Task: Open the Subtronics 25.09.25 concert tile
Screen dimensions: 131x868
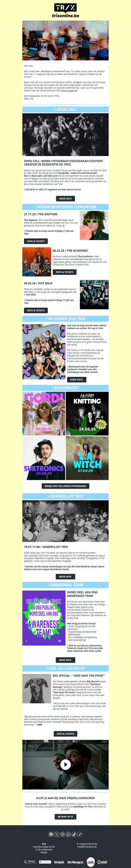Action: click(x=44, y=458)
